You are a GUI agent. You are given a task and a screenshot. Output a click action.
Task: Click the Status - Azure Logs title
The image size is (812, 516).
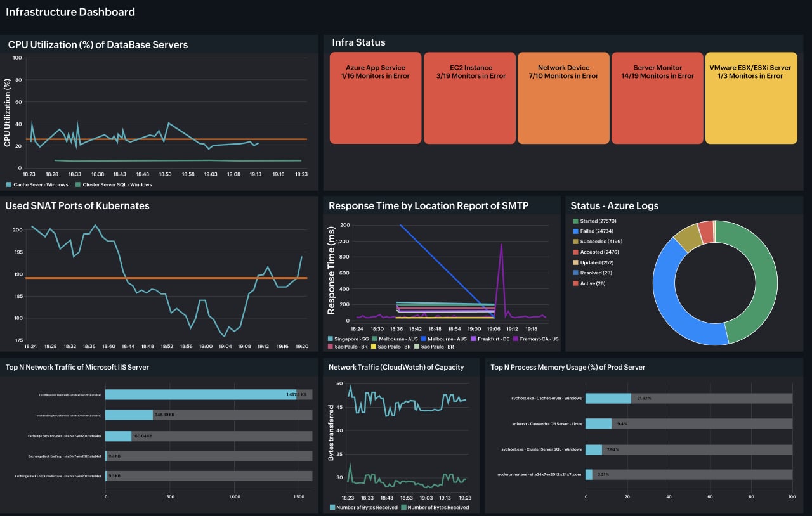point(614,205)
